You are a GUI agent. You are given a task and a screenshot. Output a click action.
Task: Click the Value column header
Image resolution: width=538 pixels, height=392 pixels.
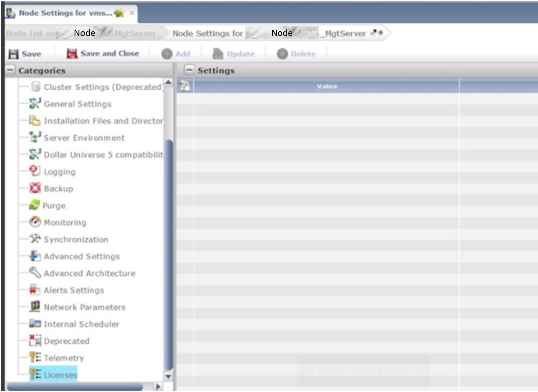[x=327, y=86]
